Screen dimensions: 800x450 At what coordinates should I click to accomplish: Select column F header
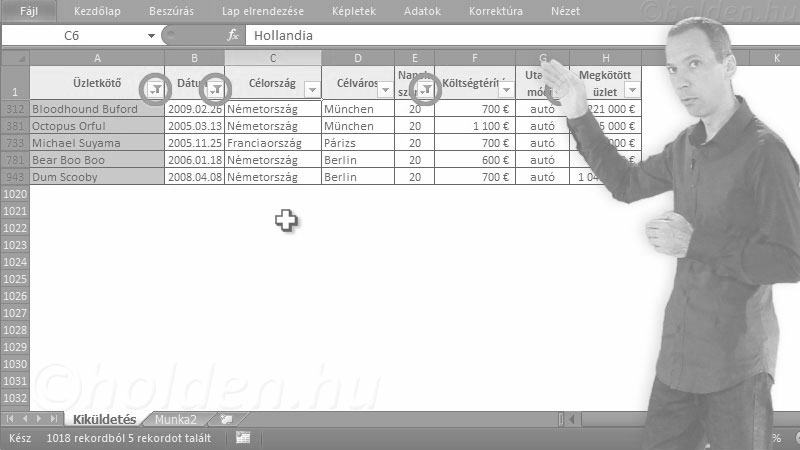[475, 58]
